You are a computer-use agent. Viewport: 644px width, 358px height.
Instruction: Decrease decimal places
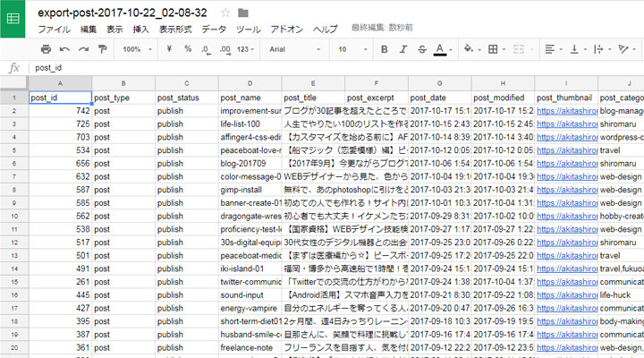pos(207,49)
